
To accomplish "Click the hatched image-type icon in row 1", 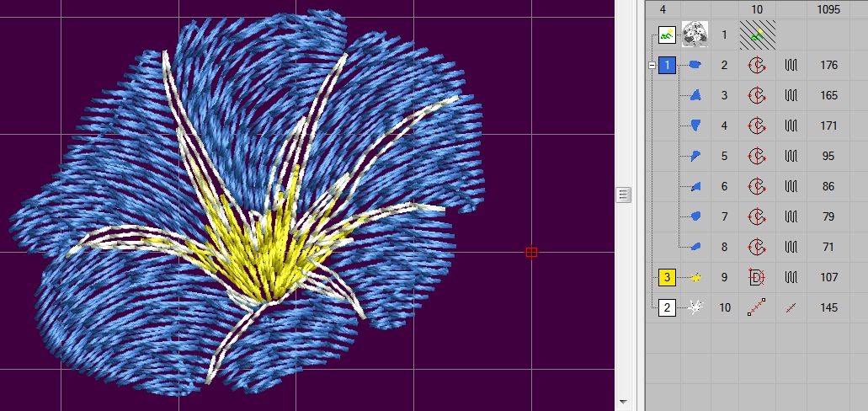I will (757, 35).
